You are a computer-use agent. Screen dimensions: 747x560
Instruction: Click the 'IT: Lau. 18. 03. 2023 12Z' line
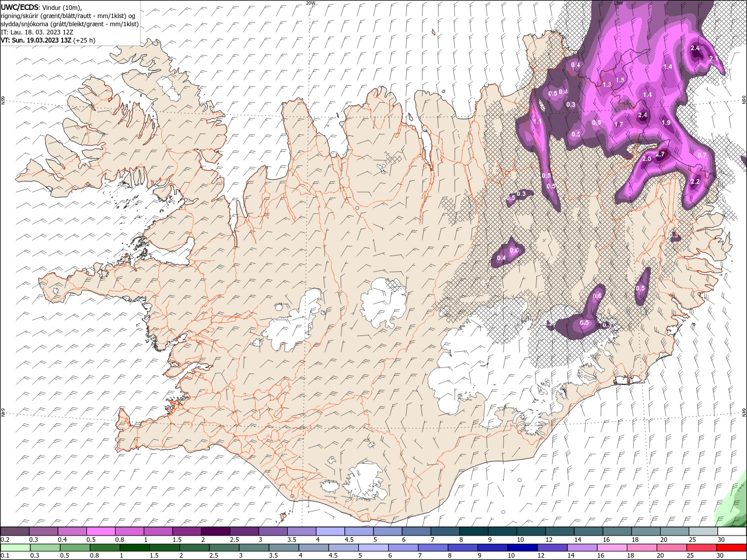37,32
